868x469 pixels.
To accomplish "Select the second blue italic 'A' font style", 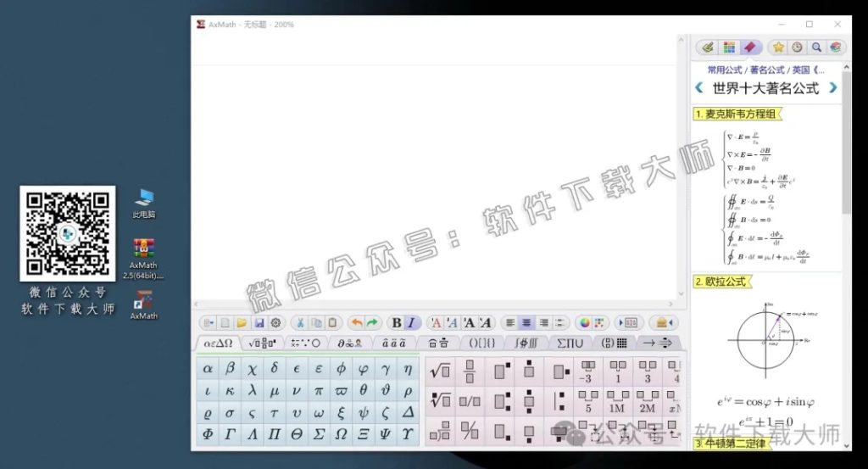I will coord(453,323).
